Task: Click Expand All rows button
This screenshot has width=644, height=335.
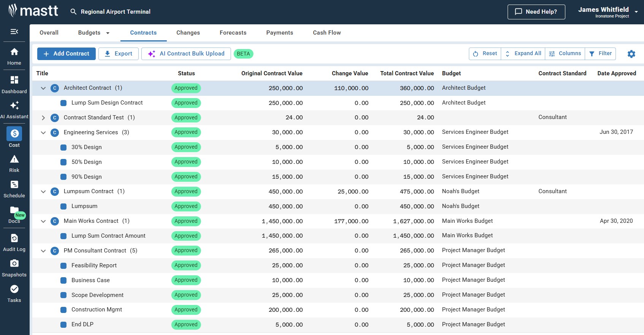Action: [x=523, y=54]
